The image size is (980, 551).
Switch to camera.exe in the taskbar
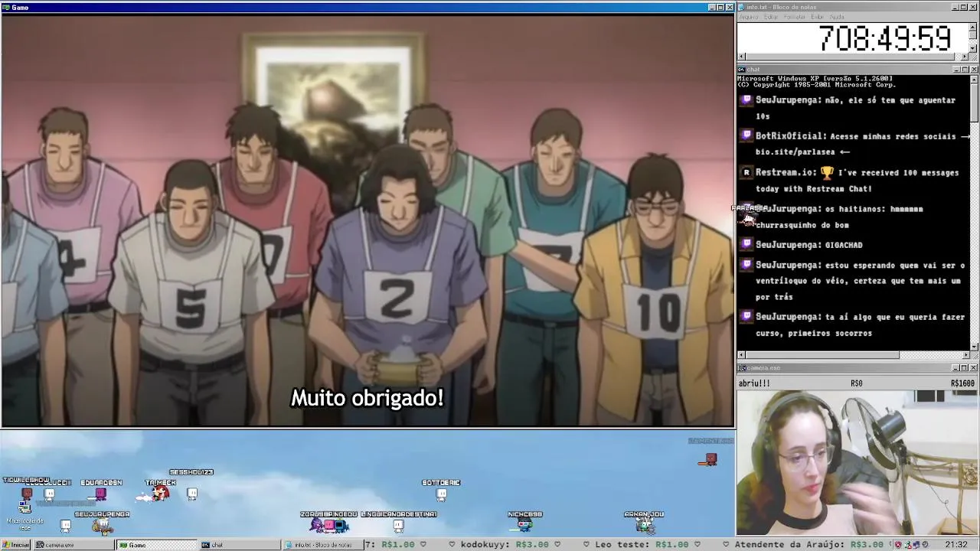[73, 545]
